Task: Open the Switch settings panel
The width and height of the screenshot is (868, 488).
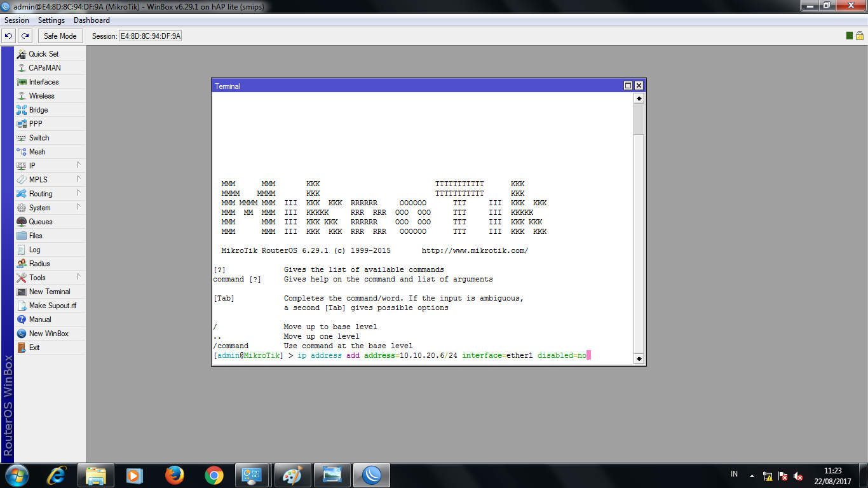Action: 39,137
